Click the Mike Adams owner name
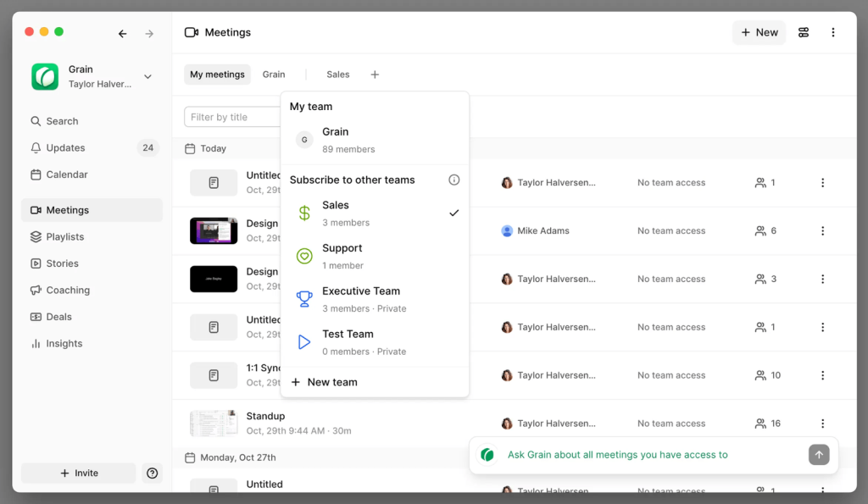Screen dimensions: 868x504 point(543,230)
